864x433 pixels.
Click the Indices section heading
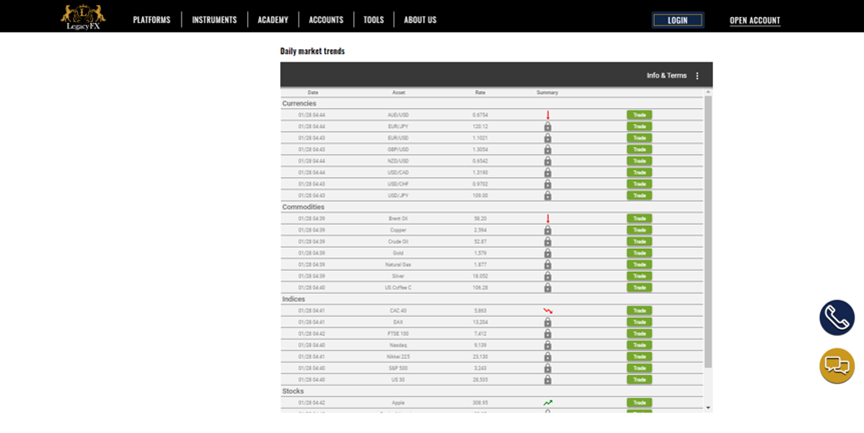point(294,299)
